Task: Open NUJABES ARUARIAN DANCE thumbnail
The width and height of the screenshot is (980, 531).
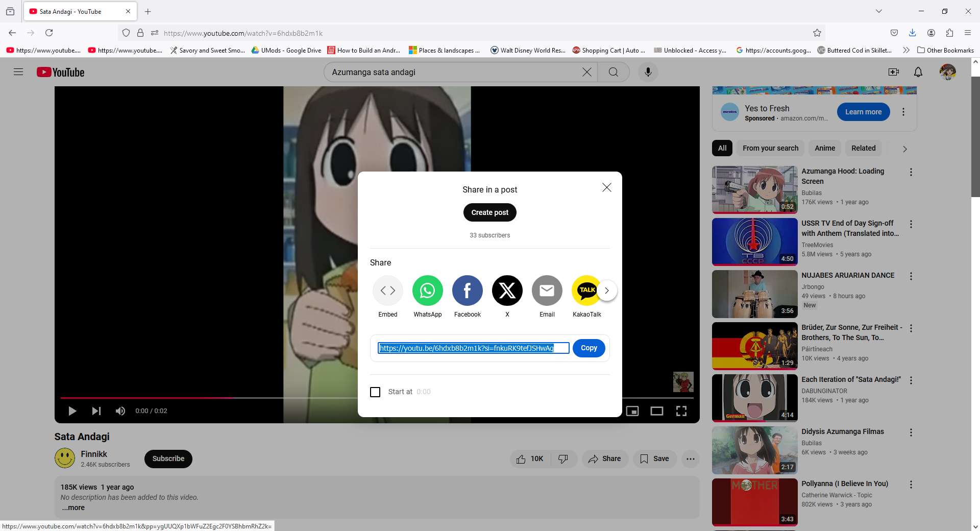Action: 755,294
